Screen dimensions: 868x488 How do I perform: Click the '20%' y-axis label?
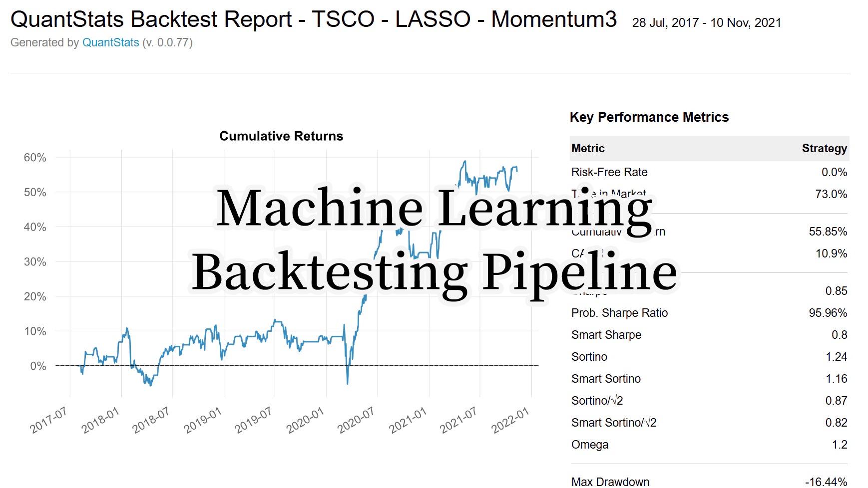[35, 297]
